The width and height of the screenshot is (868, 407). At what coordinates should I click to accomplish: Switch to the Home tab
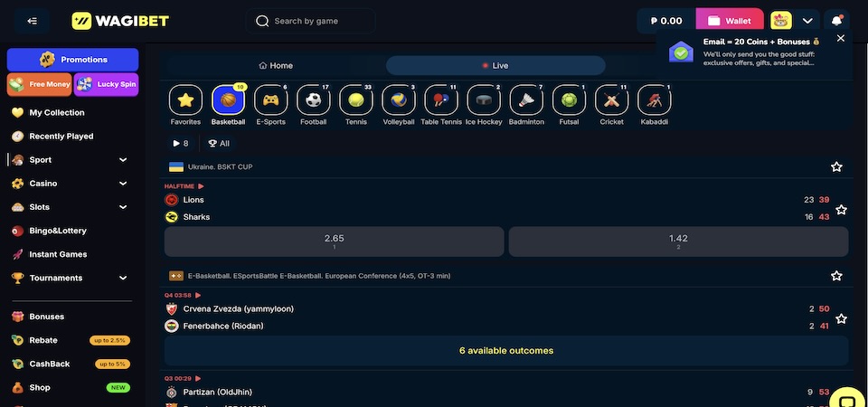tap(276, 66)
